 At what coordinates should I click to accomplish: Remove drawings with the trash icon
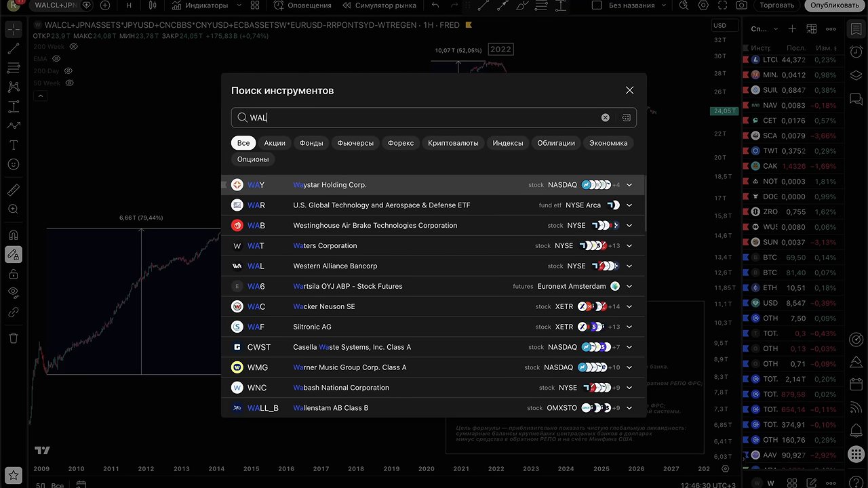point(14,338)
